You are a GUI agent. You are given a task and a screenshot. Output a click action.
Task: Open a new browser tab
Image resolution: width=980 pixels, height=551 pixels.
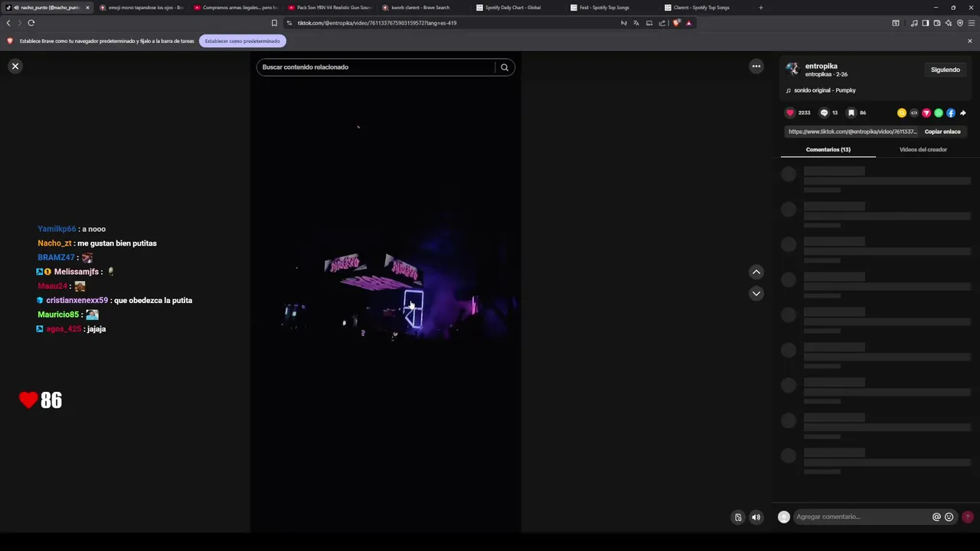coord(760,8)
